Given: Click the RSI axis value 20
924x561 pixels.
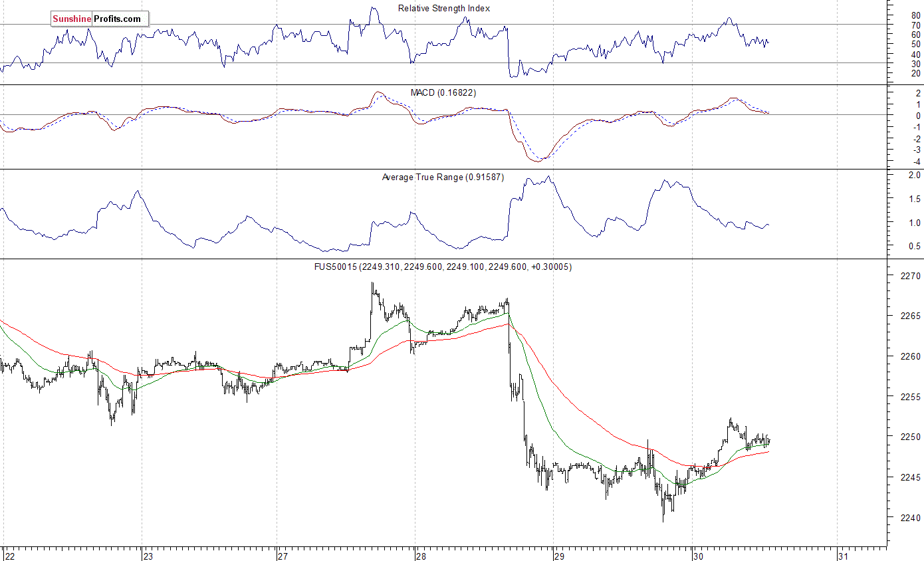Looking at the screenshot, I should (x=916, y=72).
